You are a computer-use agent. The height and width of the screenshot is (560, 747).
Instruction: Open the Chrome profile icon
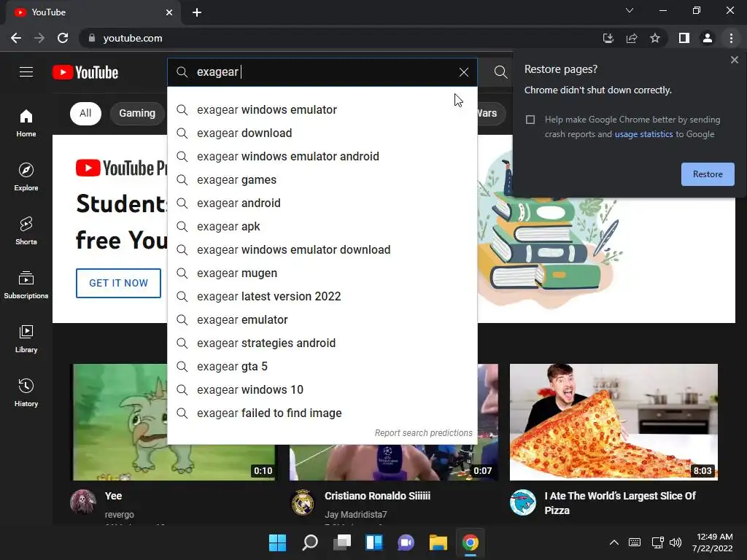click(708, 38)
